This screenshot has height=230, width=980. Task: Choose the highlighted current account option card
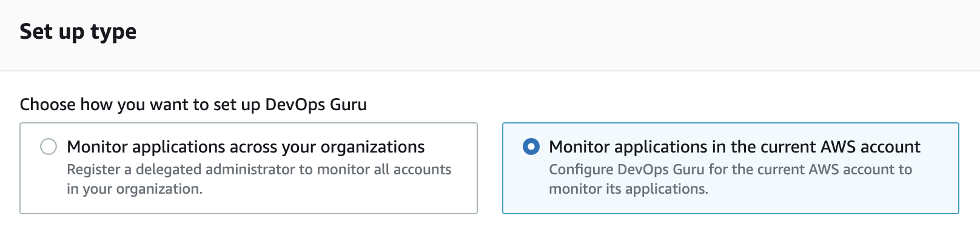point(731,168)
